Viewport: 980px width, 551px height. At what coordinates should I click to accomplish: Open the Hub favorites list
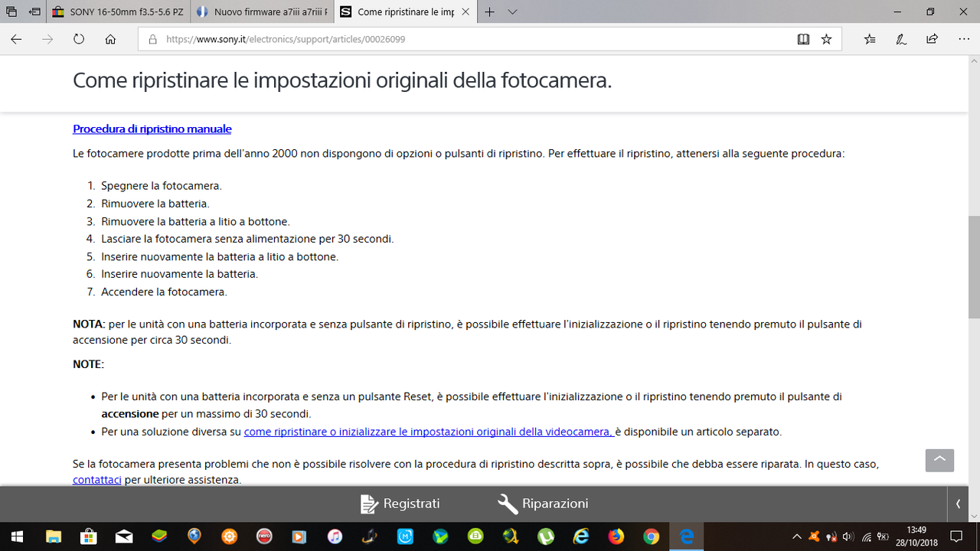[x=869, y=39]
